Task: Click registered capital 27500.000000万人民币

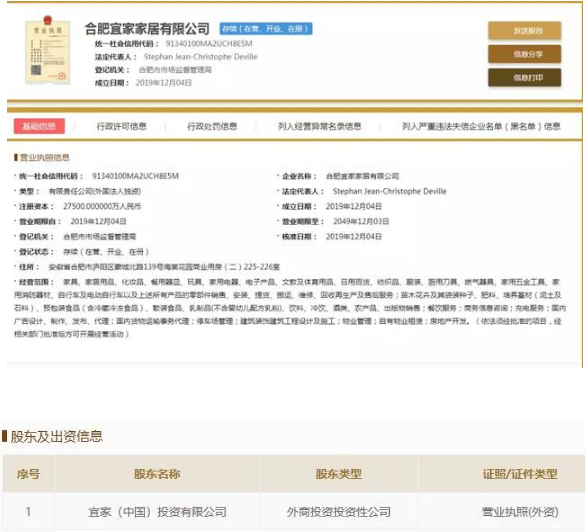Action: tap(102, 206)
